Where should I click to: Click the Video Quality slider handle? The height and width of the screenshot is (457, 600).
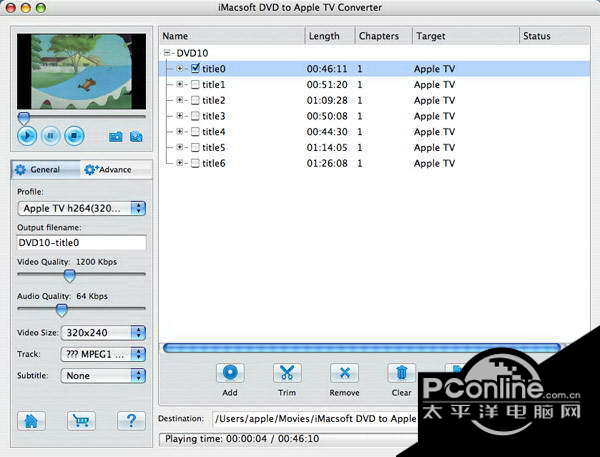[x=69, y=275]
